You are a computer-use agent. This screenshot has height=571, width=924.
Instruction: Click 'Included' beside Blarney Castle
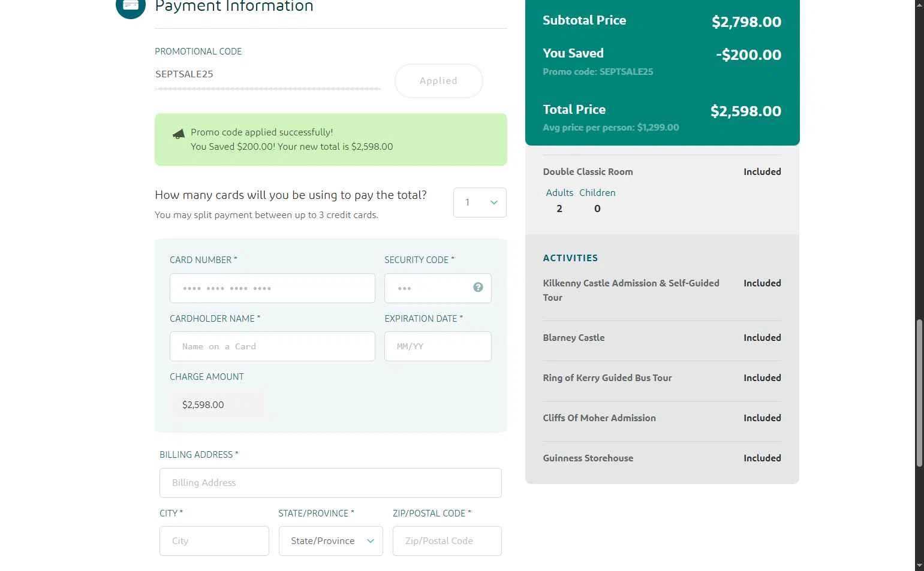click(762, 338)
